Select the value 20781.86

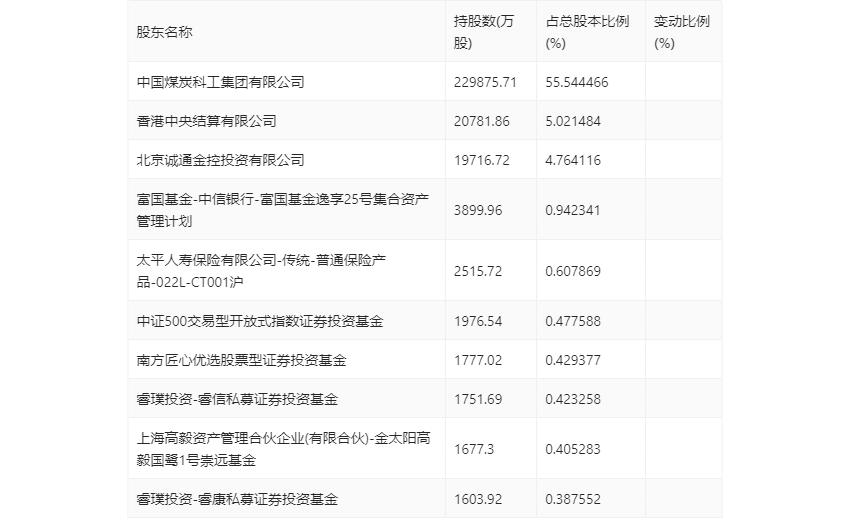pos(481,121)
